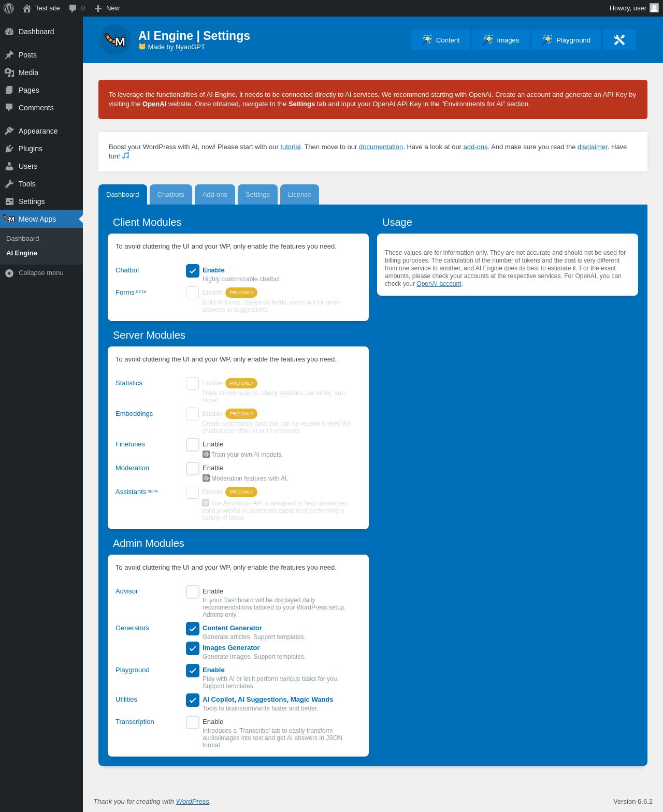Click the plus icon beside New
The height and width of the screenshot is (812, 663).
(98, 8)
